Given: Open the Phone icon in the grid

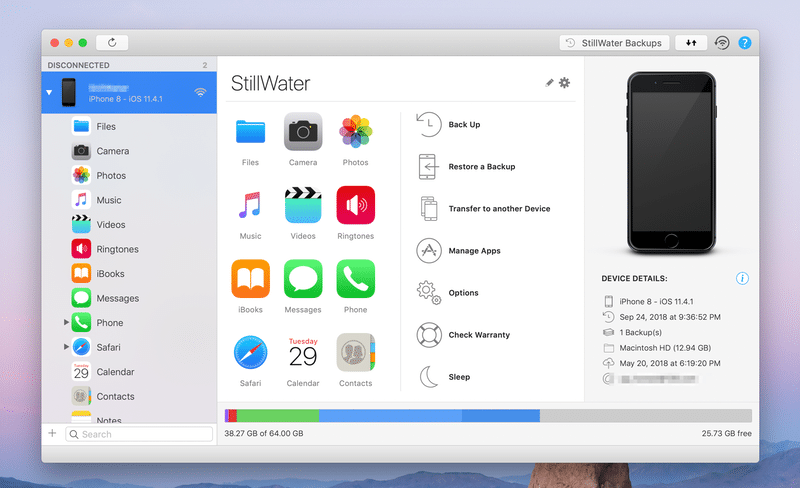Looking at the screenshot, I should click(x=356, y=279).
